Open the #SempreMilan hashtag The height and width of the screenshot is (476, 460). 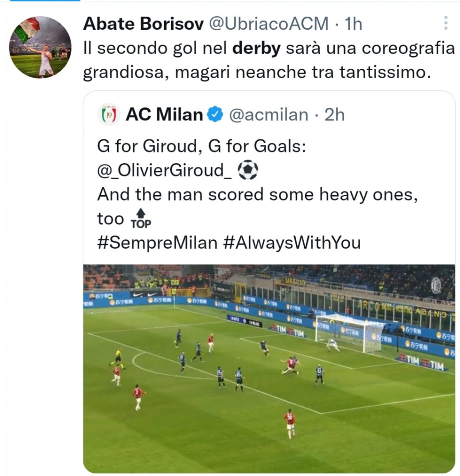[157, 242]
